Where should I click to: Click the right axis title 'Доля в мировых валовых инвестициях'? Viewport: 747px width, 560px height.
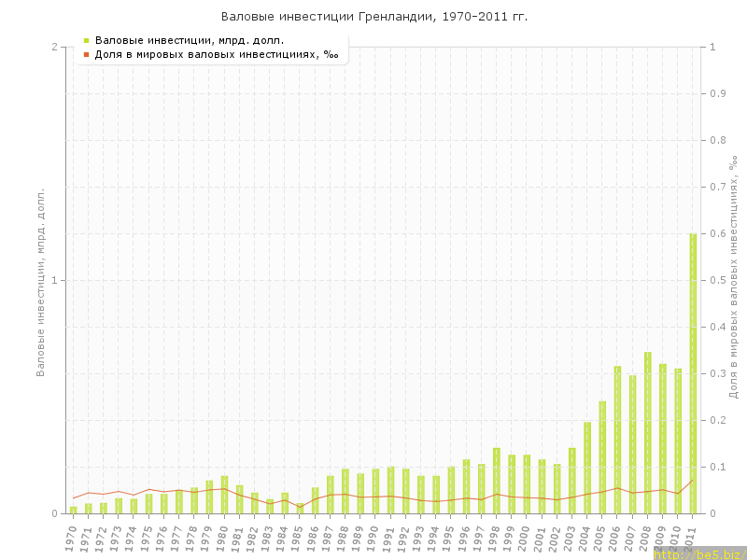pyautogui.click(x=733, y=278)
